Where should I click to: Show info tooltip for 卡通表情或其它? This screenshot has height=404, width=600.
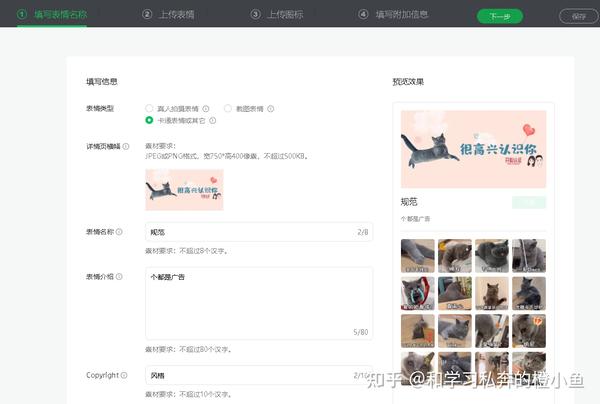tap(212, 121)
